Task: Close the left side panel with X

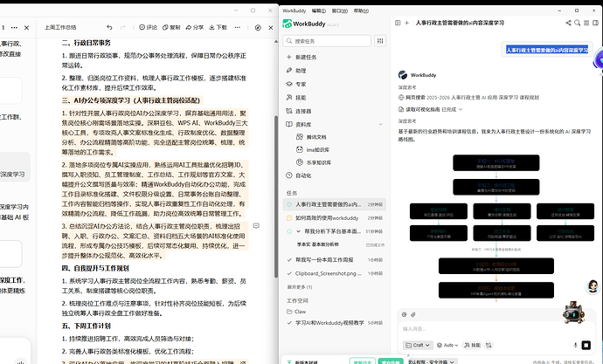Action: click(x=26, y=28)
